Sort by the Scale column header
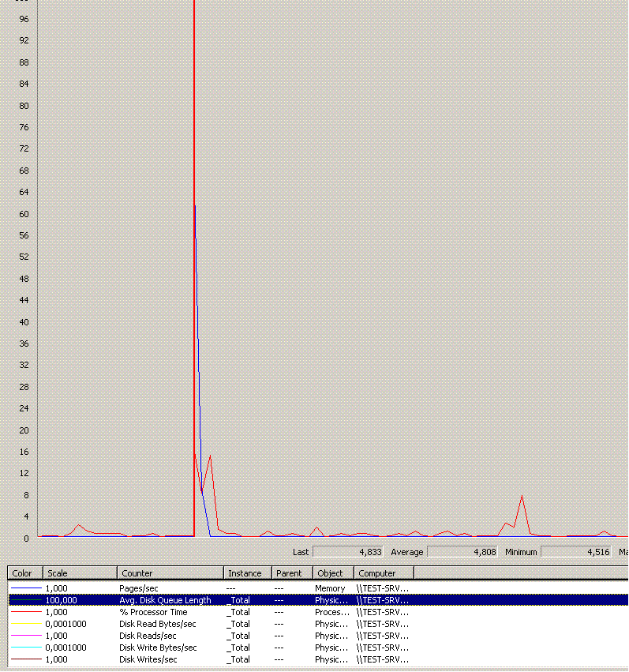Screen dimensions: 629x672 [x=80, y=573]
